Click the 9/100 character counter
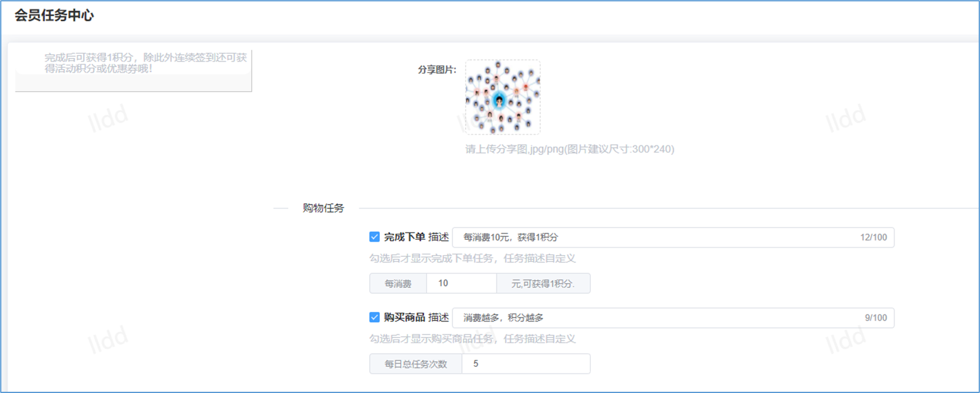Image resolution: width=980 pixels, height=393 pixels. point(876,318)
